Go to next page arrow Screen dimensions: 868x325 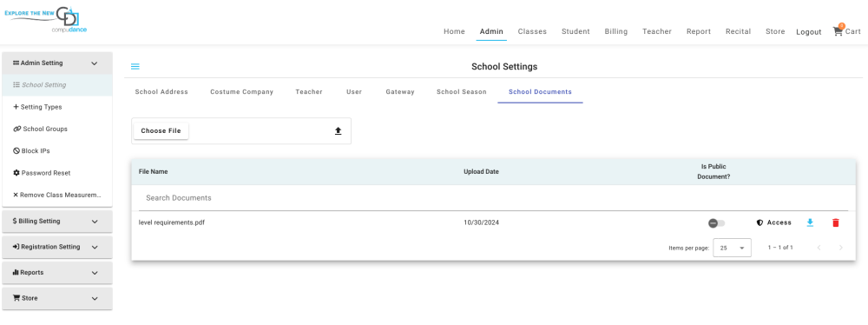pos(841,248)
